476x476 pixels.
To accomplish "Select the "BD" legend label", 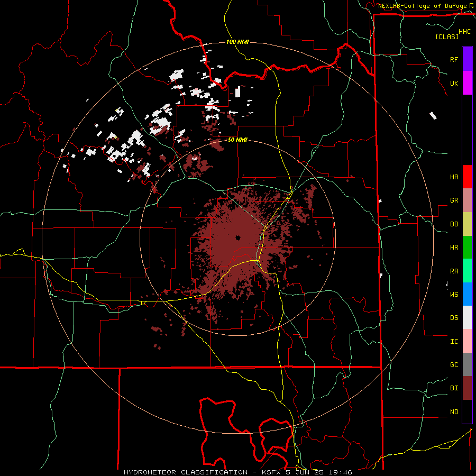I will coord(454,224).
